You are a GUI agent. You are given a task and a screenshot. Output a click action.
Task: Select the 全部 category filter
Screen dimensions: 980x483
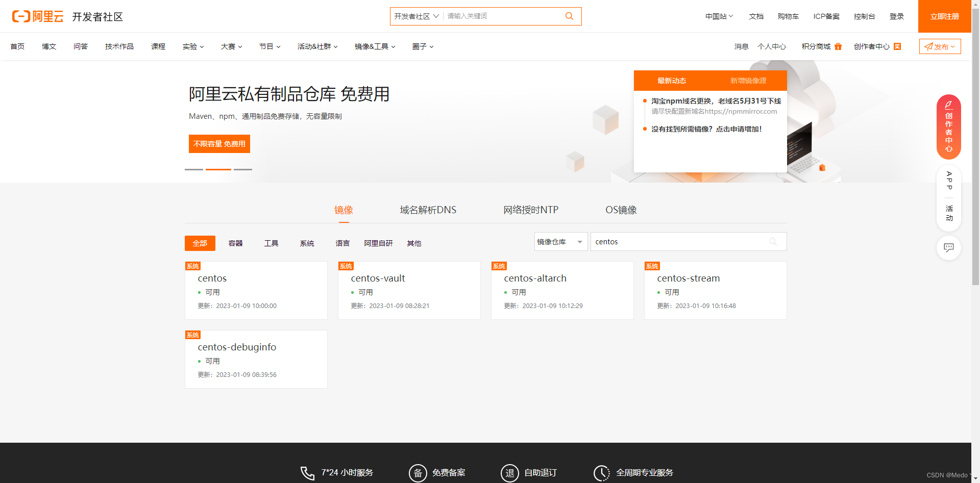(200, 243)
